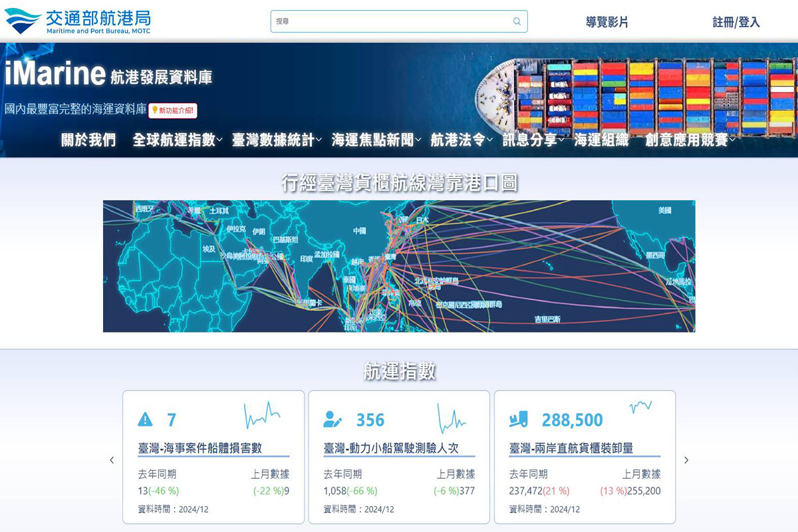Open the trend sparkline for 兩岸直航貨櫃裝卸量
Image resolution: width=798 pixels, height=532 pixels.
click(640, 406)
